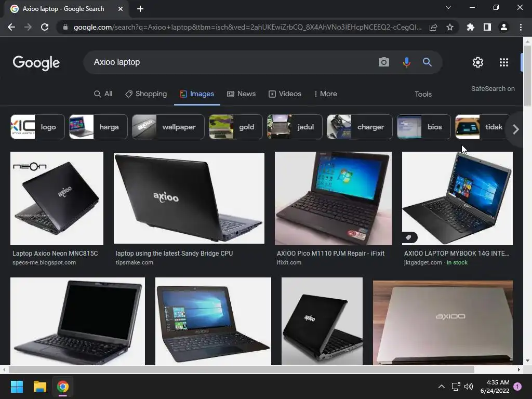The width and height of the screenshot is (532, 399).
Task: Go back to previous page
Action: coord(11,27)
